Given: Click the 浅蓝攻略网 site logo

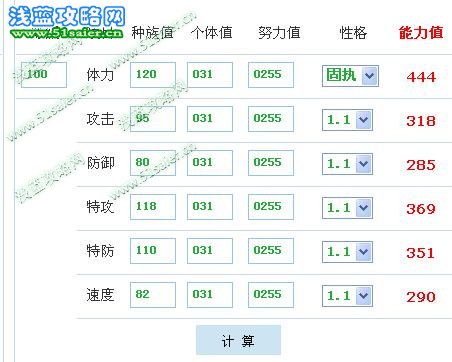Looking at the screenshot, I should point(67,22).
